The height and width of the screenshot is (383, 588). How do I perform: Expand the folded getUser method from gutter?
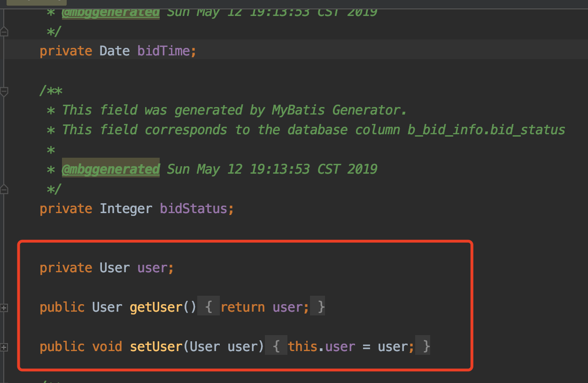click(x=4, y=308)
